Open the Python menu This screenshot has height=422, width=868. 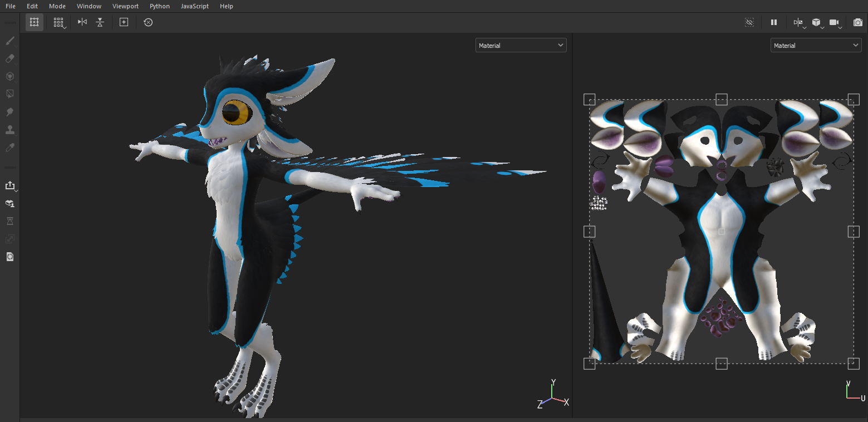(x=160, y=6)
